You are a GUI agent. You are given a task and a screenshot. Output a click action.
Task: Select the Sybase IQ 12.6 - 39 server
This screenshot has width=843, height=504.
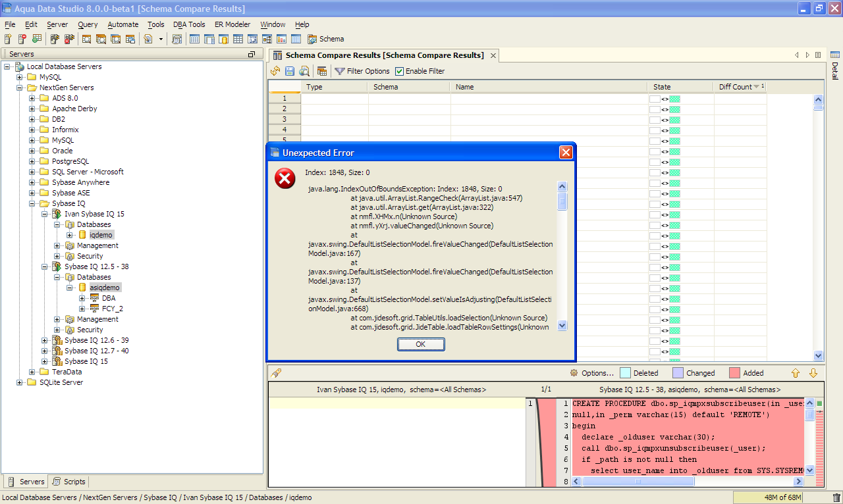click(96, 340)
